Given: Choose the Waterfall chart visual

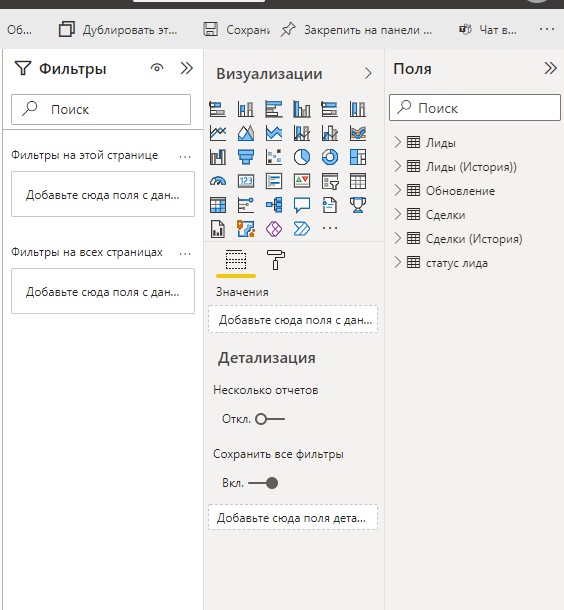Looking at the screenshot, I should point(217,157).
